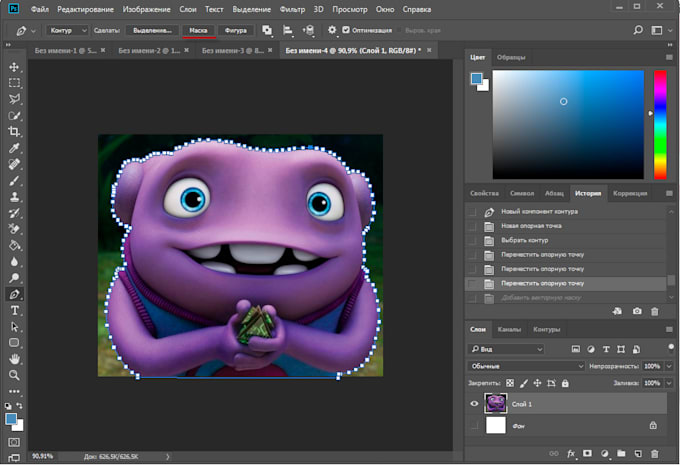This screenshot has width=680, height=465.
Task: Switch to the Каналы tab
Action: tap(509, 329)
